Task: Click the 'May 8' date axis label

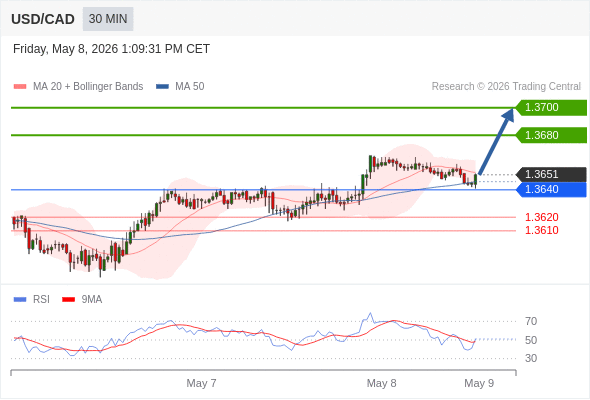Action: tap(382, 383)
